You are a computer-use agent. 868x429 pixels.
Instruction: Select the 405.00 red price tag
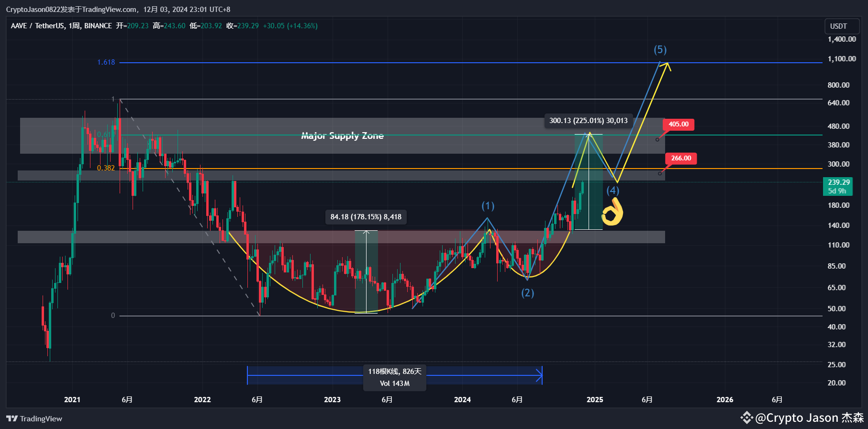(x=678, y=124)
